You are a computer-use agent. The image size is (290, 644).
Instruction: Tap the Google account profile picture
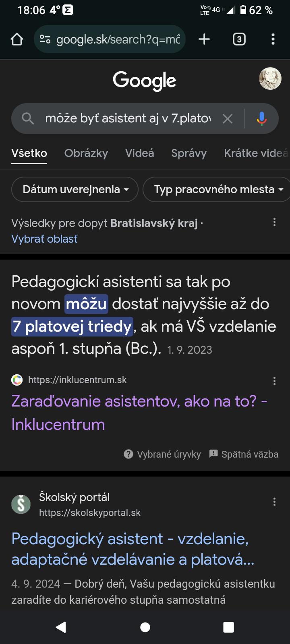[270, 79]
